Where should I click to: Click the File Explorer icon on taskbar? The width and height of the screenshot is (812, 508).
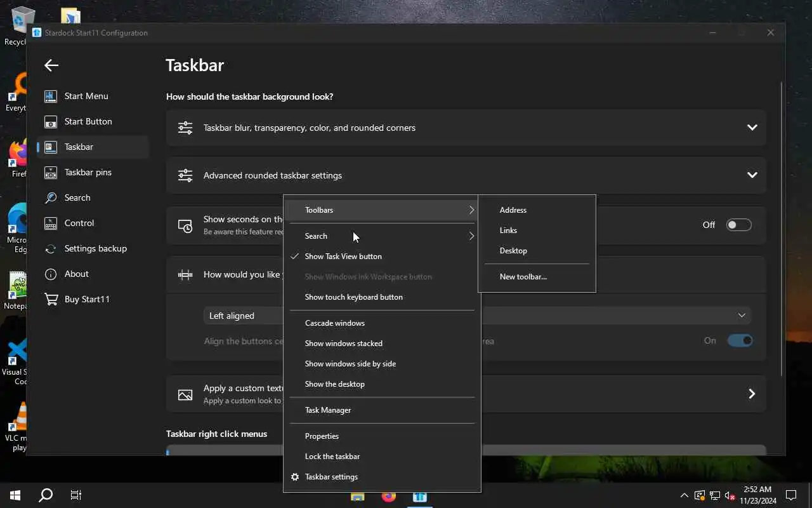coord(358,496)
